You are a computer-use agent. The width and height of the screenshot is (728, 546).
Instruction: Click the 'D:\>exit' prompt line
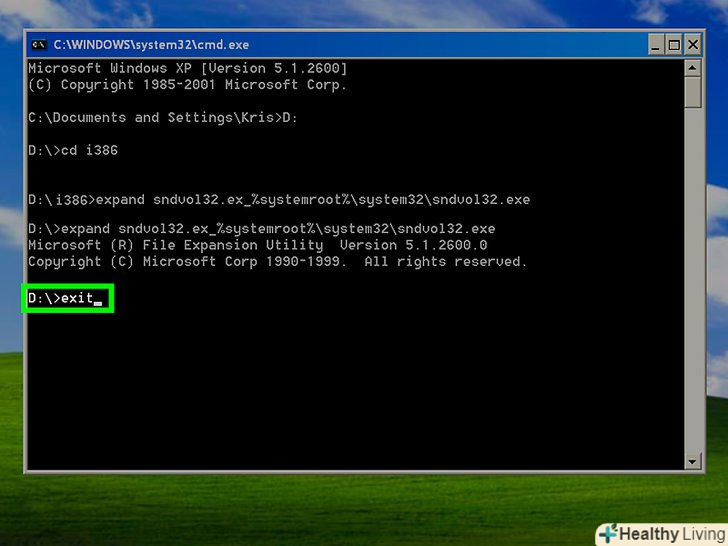point(65,298)
